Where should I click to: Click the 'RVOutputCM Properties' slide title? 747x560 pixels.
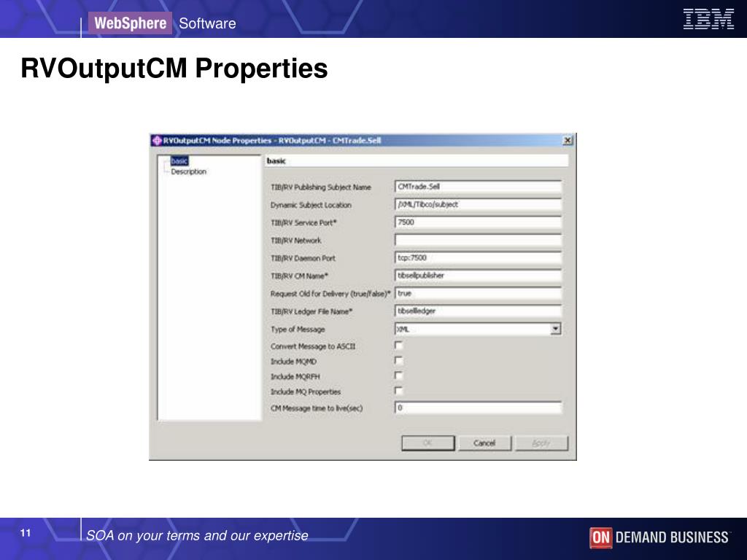coord(174,68)
